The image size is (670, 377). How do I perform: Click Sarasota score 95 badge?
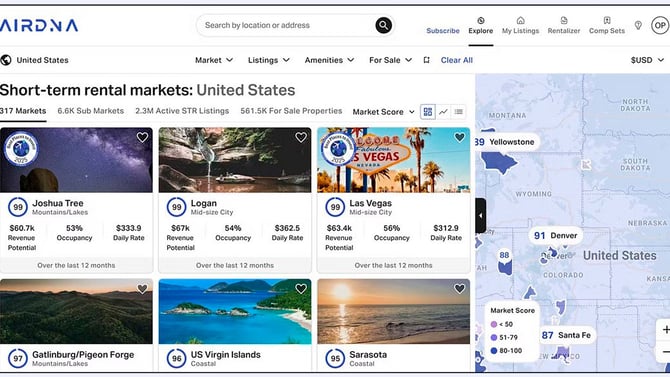coord(335,359)
